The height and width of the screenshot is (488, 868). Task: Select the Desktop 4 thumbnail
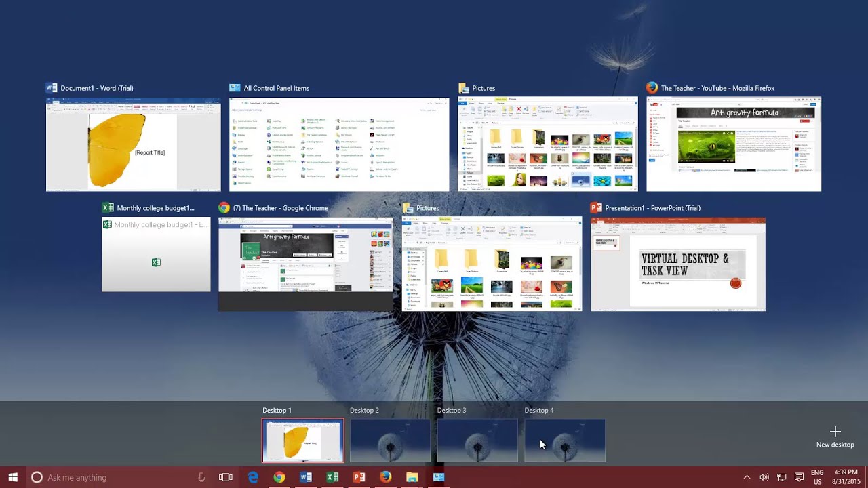point(565,440)
